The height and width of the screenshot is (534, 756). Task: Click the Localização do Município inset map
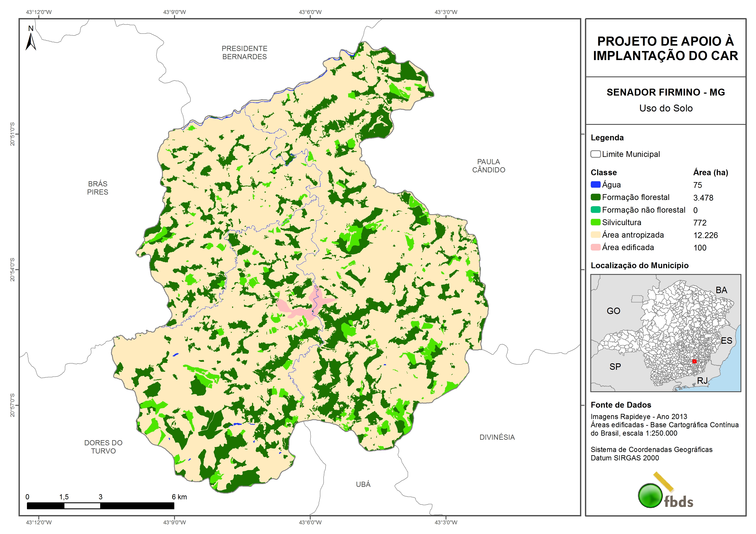click(x=666, y=333)
